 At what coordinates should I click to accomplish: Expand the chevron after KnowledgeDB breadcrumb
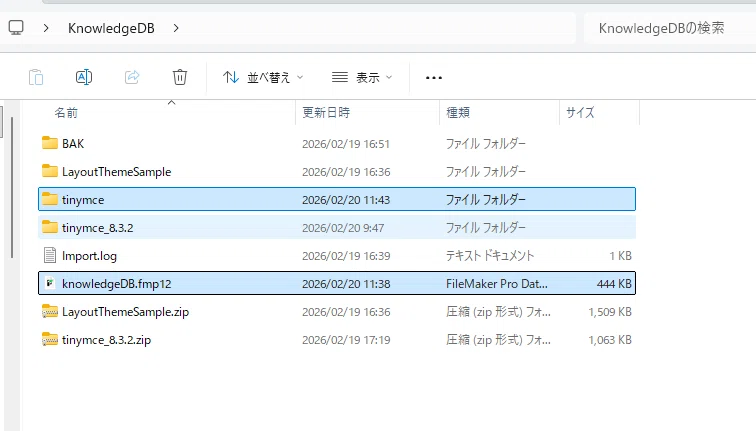pyautogui.click(x=176, y=28)
